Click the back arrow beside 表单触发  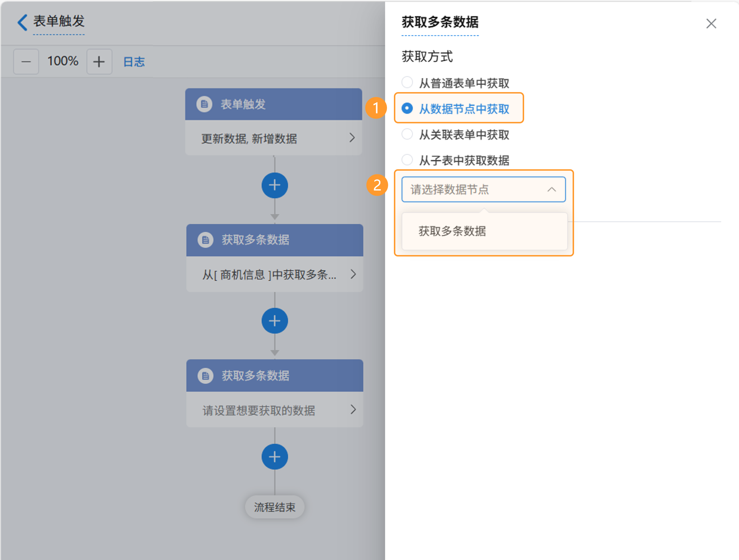tap(22, 22)
